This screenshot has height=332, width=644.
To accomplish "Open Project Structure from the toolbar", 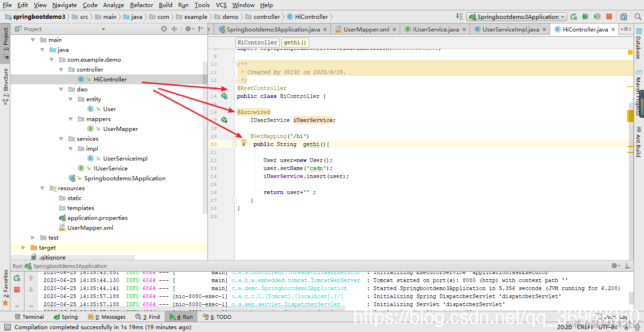I will [x=623, y=16].
